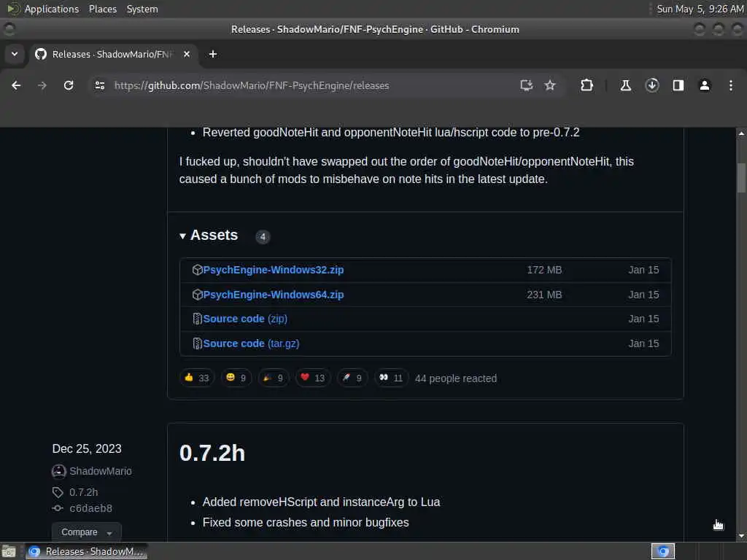Open the profile avatar icon
Viewport: 747px width, 560px height.
[704, 86]
